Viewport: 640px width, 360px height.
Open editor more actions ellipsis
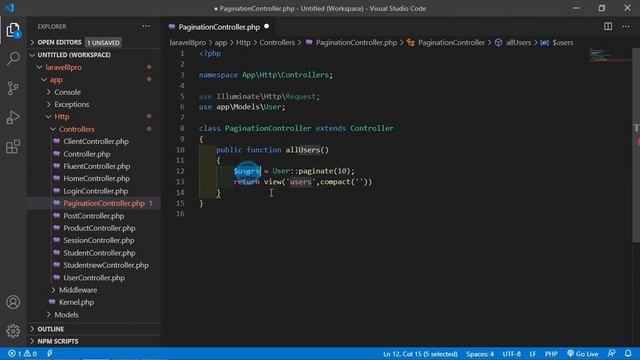626,27
